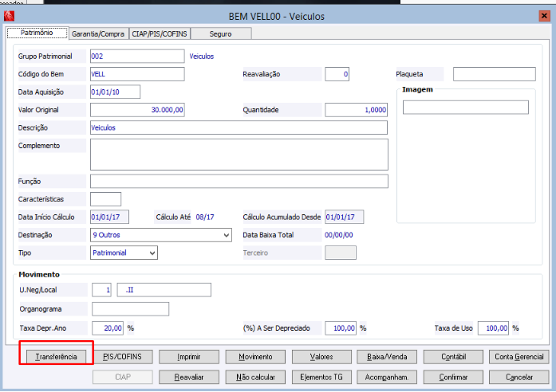The image size is (556, 392).
Task: Click the U.Neg field with value 1
Action: tap(101, 290)
